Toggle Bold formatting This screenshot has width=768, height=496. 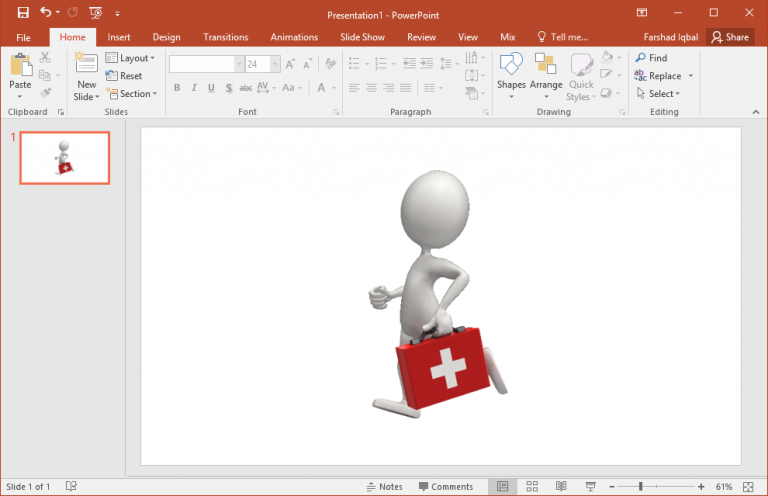click(177, 88)
